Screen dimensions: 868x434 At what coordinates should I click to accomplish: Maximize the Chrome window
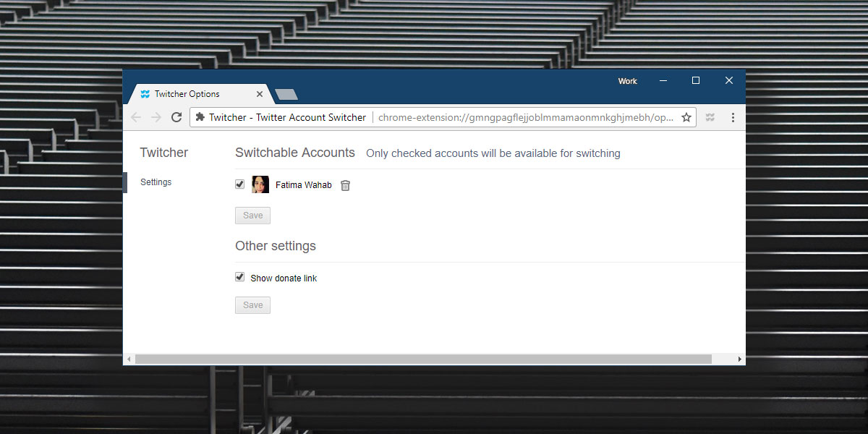tap(696, 81)
